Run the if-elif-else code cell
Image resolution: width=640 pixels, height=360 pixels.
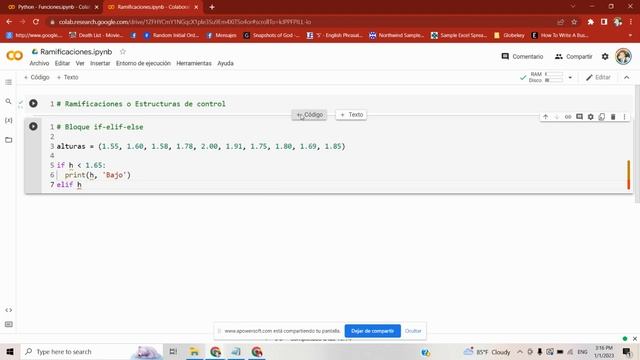tap(33, 127)
